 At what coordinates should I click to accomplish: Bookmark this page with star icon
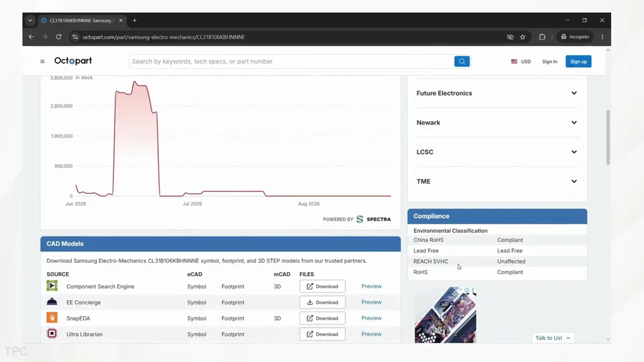click(x=523, y=37)
